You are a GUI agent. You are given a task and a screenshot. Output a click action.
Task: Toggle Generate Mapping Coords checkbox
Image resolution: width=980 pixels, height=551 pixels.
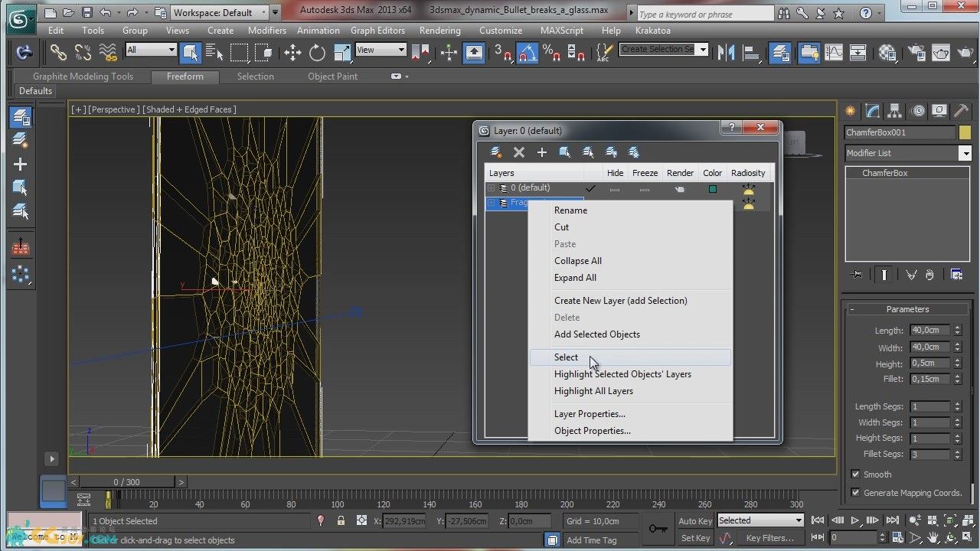coord(855,493)
